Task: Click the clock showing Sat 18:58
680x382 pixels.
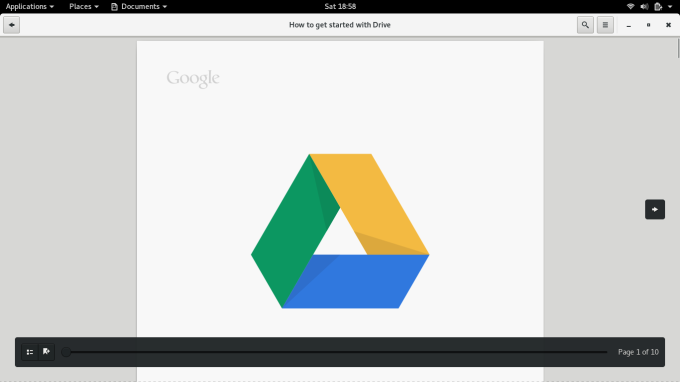Action: coord(340,7)
